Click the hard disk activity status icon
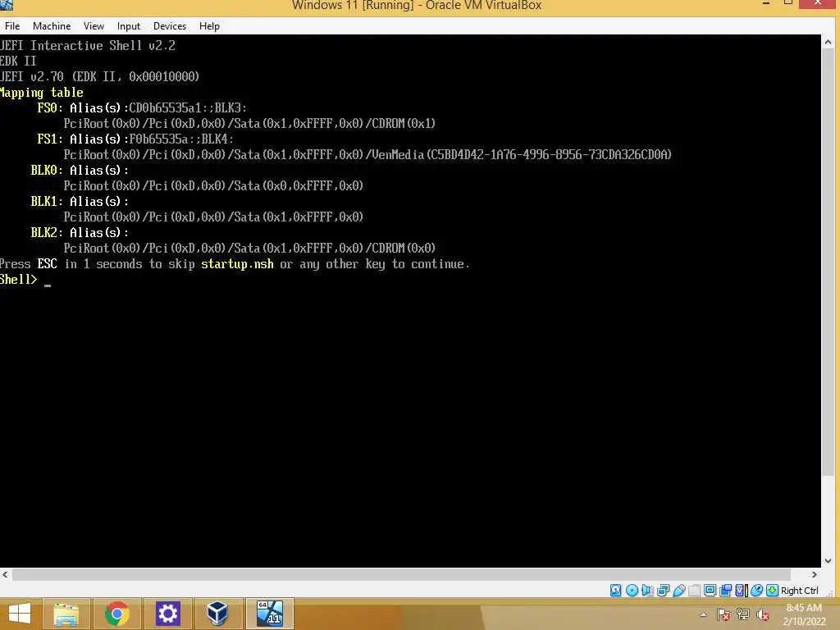Screen dimensions: 840x630 pyautogui.click(x=616, y=591)
